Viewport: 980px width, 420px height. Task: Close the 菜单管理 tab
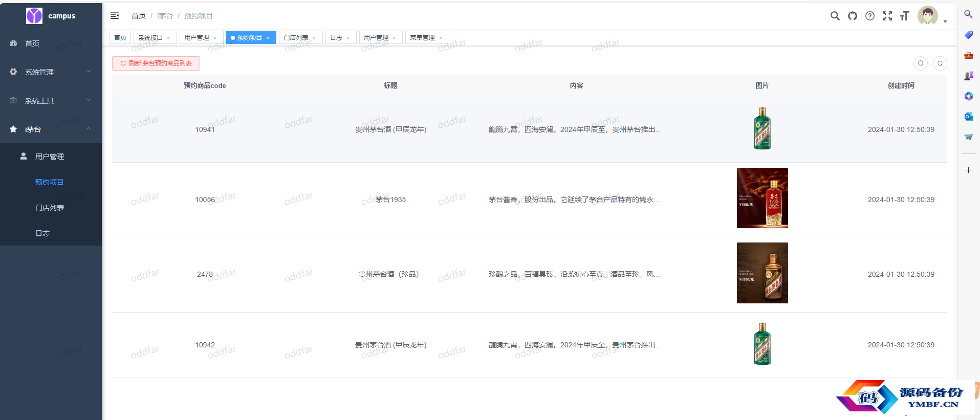pos(441,38)
